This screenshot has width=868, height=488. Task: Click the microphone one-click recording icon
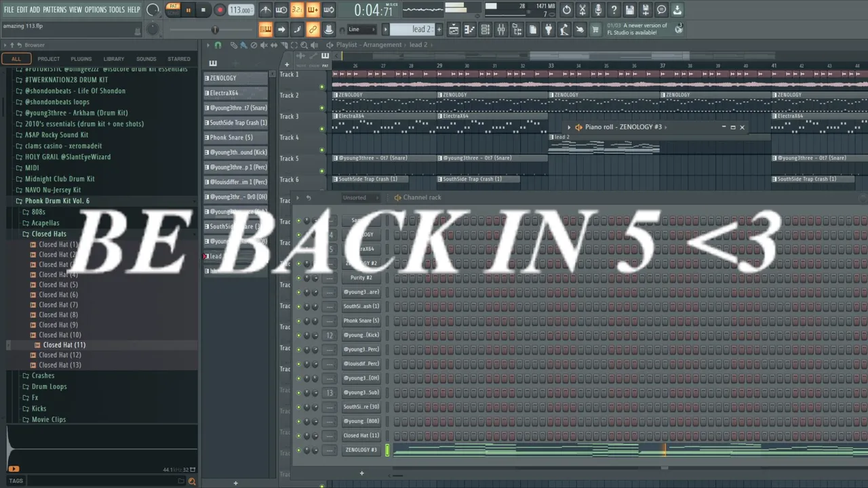click(598, 10)
